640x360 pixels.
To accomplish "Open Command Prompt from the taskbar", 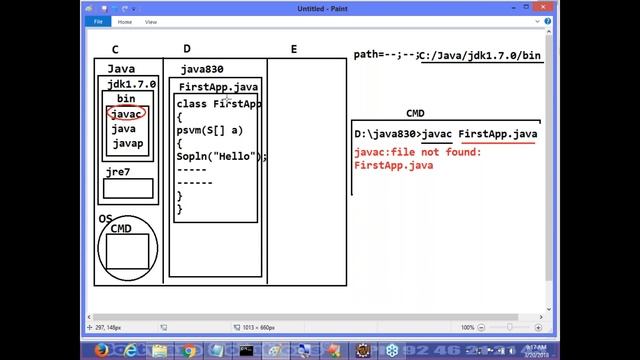I will click(246, 351).
